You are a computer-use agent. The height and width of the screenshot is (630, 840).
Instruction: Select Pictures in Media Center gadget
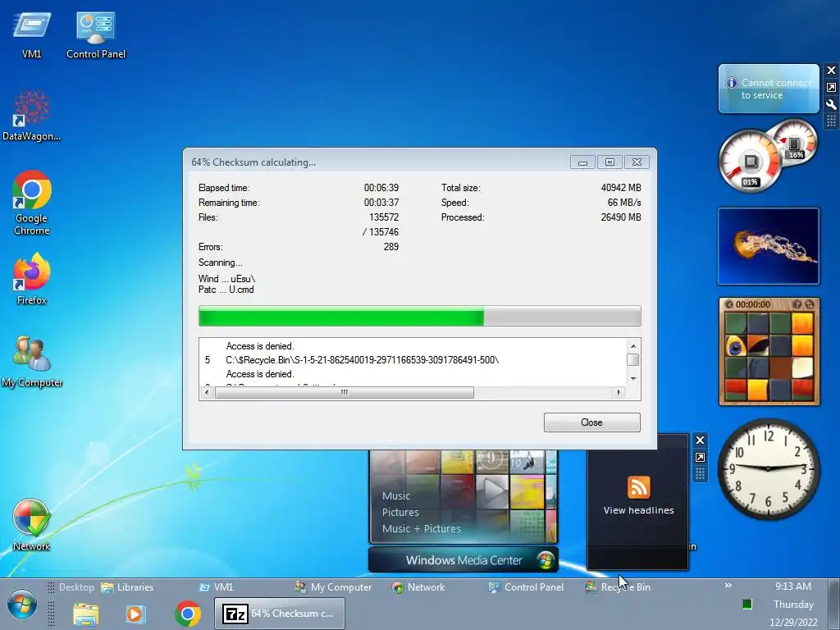400,512
